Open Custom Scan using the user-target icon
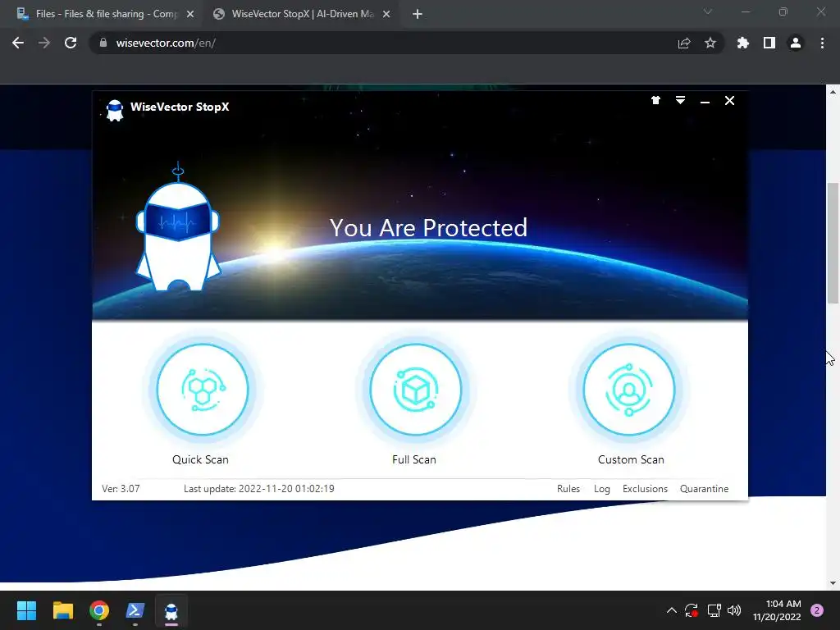Viewport: 840px width, 630px height. [x=629, y=390]
